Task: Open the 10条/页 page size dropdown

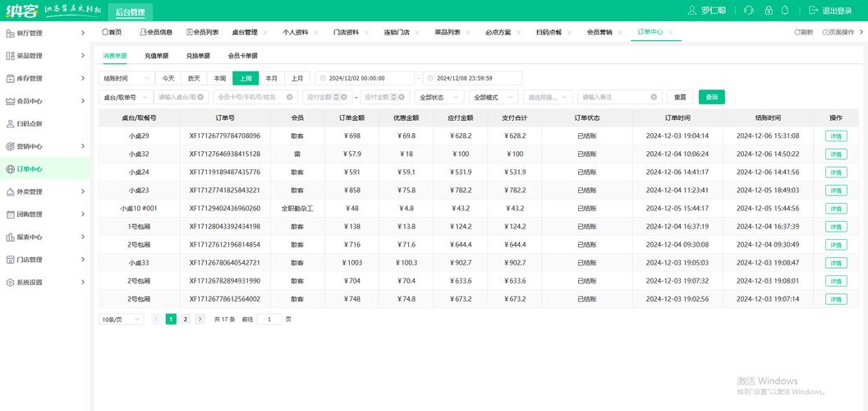Action: (122, 319)
